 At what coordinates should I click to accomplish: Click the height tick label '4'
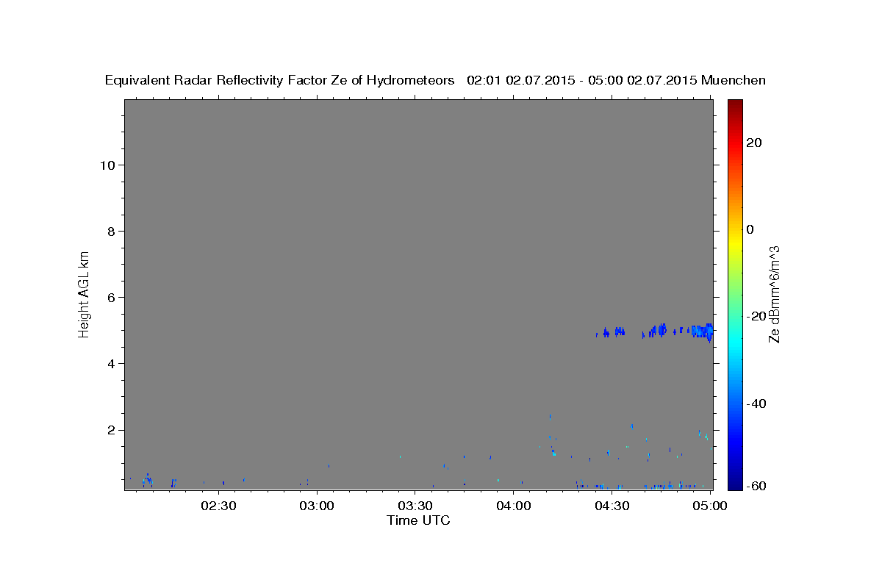111,364
